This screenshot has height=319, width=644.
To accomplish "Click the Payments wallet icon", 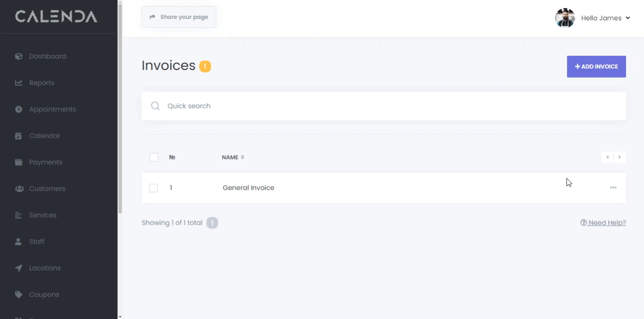I will (x=18, y=162).
